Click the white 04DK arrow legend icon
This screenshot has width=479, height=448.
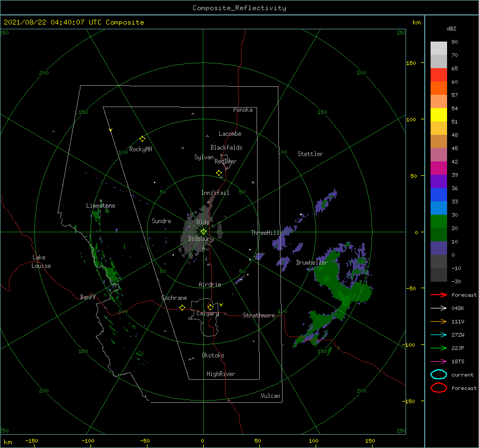tap(439, 308)
